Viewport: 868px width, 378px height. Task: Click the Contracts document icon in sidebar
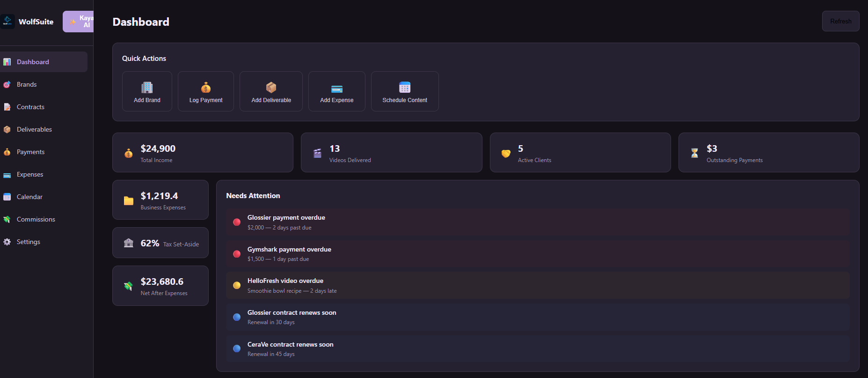[7, 107]
